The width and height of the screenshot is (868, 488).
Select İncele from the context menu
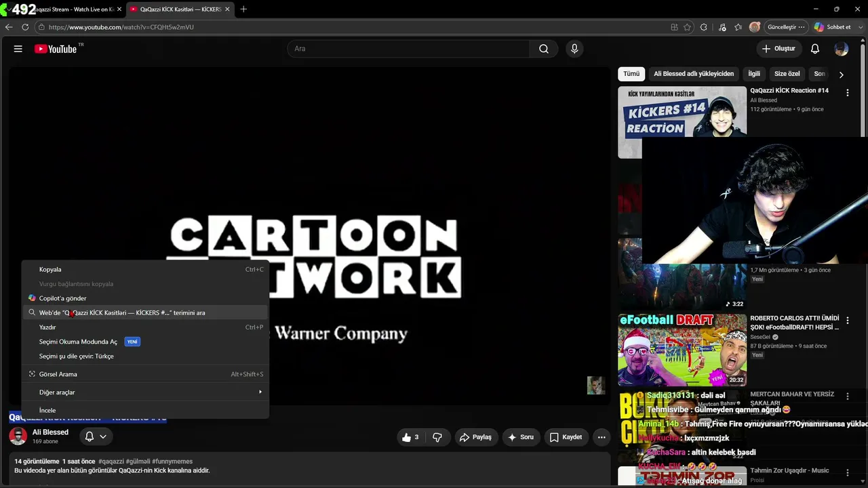tap(145, 411)
